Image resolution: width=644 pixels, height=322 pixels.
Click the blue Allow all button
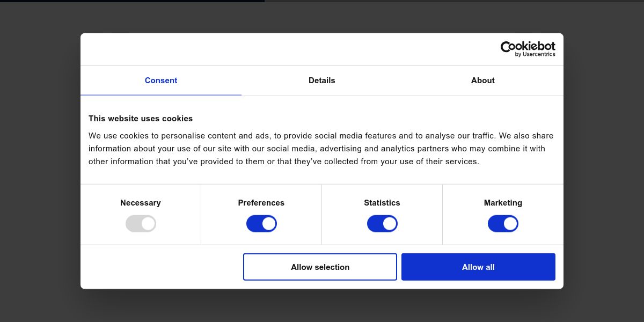pos(478,267)
